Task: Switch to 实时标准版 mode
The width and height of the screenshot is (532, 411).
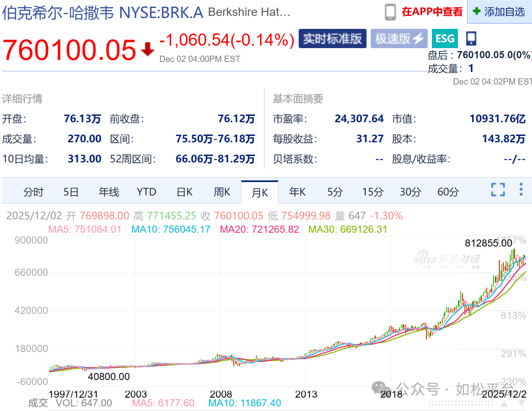Action: click(332, 39)
